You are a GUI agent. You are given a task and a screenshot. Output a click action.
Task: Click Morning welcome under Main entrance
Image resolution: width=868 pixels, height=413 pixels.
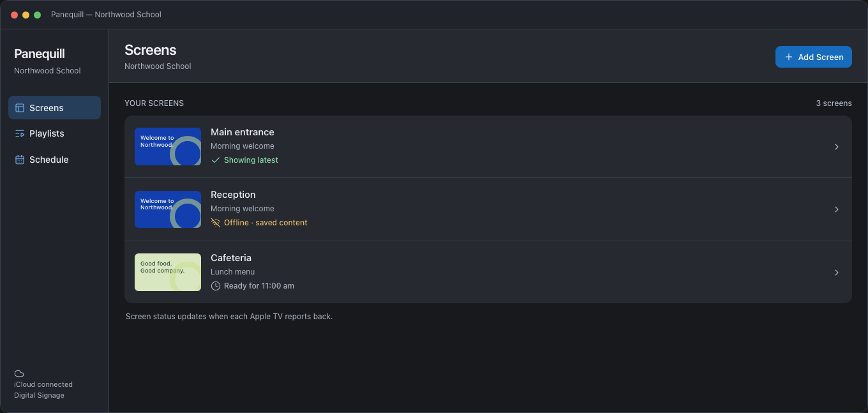(x=243, y=146)
